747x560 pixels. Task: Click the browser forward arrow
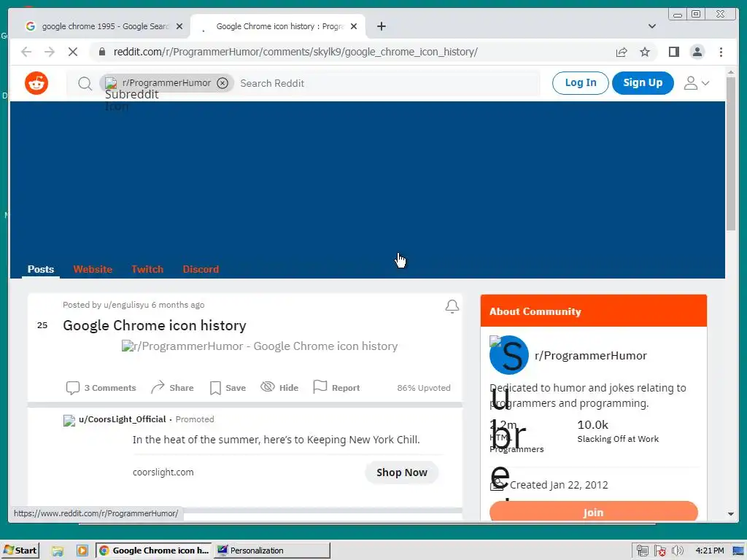coord(50,52)
